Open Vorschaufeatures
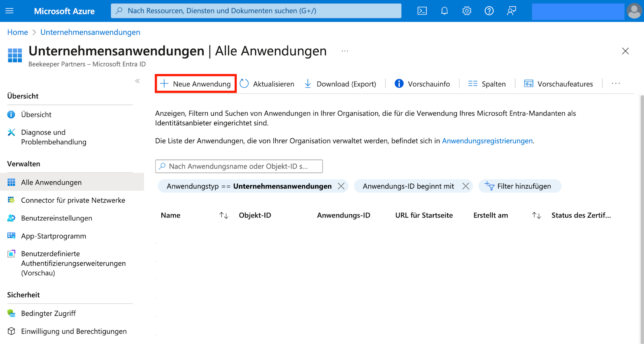The height and width of the screenshot is (344, 644). [x=559, y=84]
